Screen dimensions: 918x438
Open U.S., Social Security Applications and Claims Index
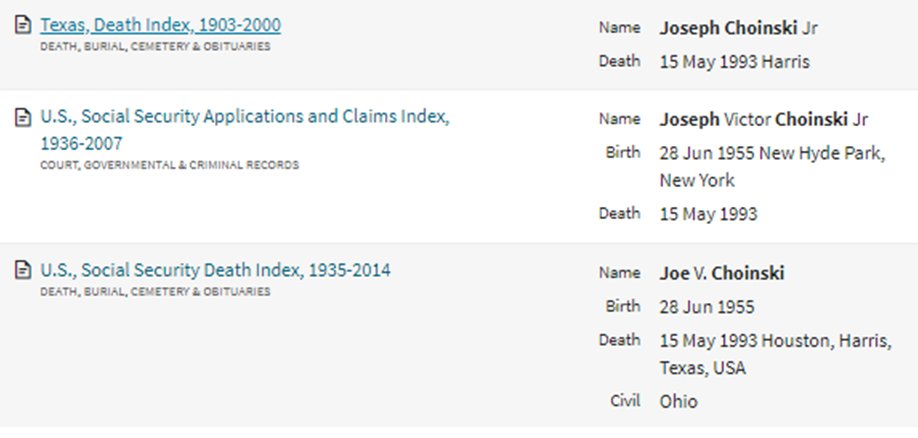click(x=245, y=130)
